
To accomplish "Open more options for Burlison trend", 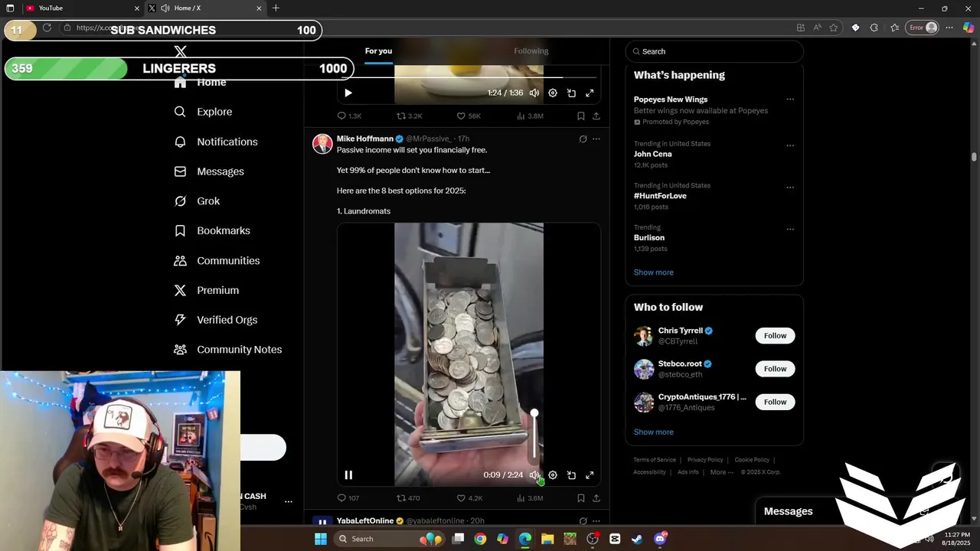I will click(x=790, y=229).
